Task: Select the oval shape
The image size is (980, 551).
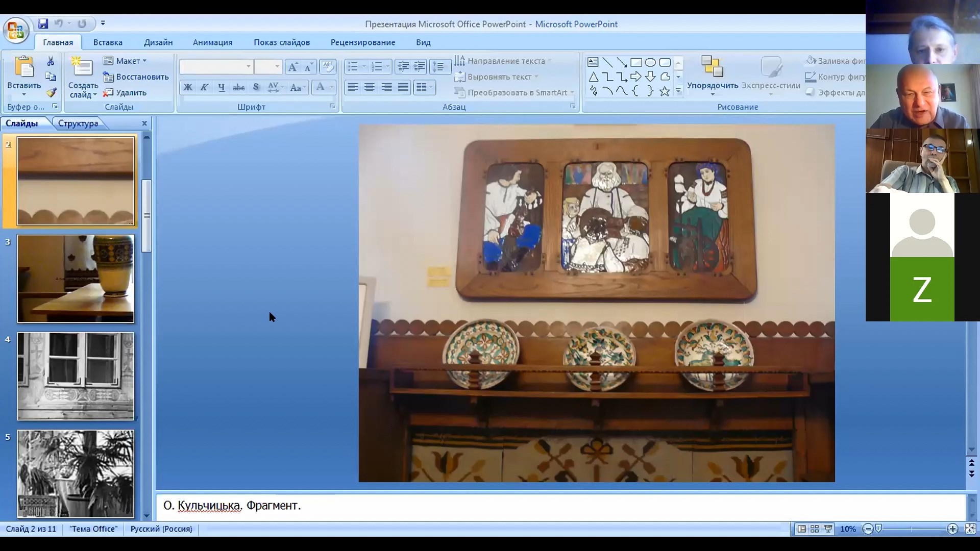Action: [x=650, y=62]
